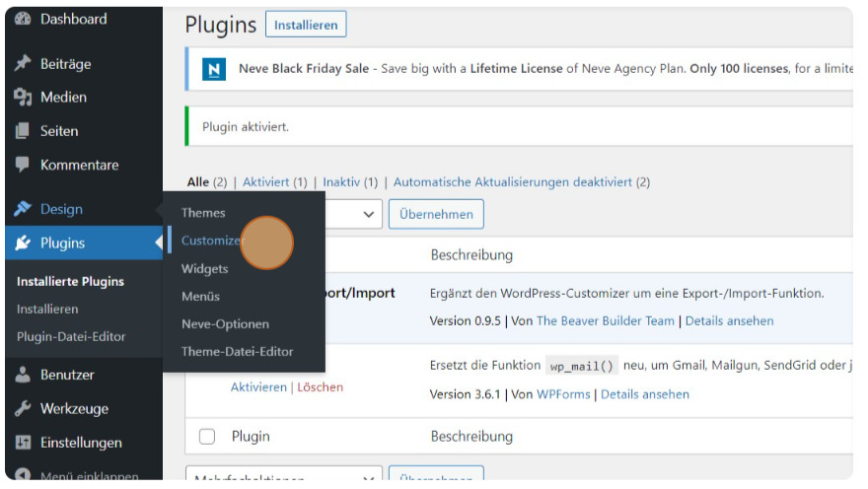Select Menüs in Design flyout

pyautogui.click(x=200, y=297)
